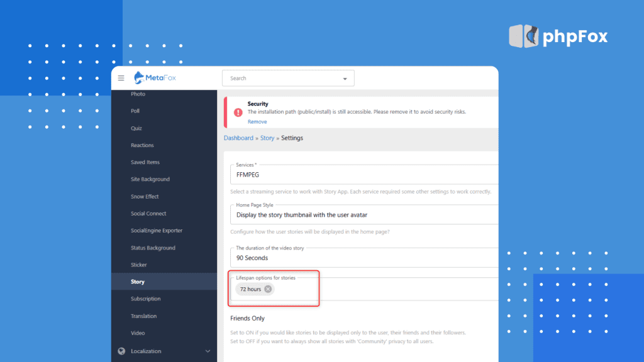Screen dimensions: 644x362
Task: Open Snow Effect settings in sidebar
Action: [x=145, y=196]
